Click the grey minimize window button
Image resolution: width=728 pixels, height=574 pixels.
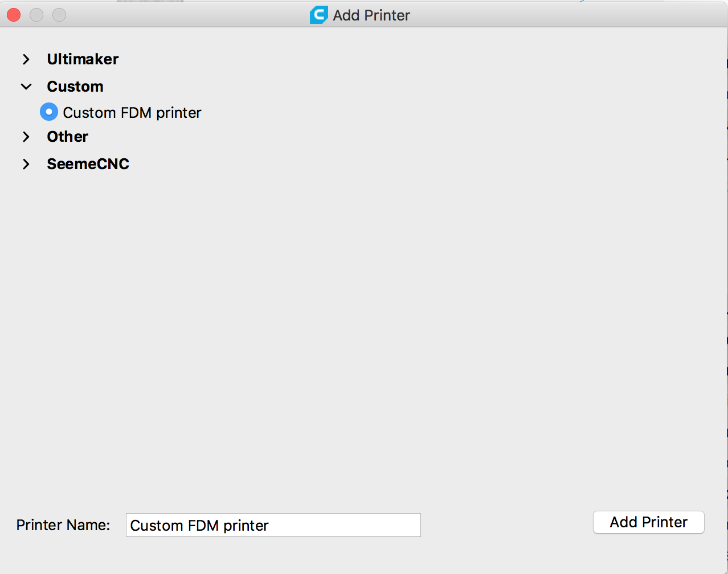(x=36, y=15)
